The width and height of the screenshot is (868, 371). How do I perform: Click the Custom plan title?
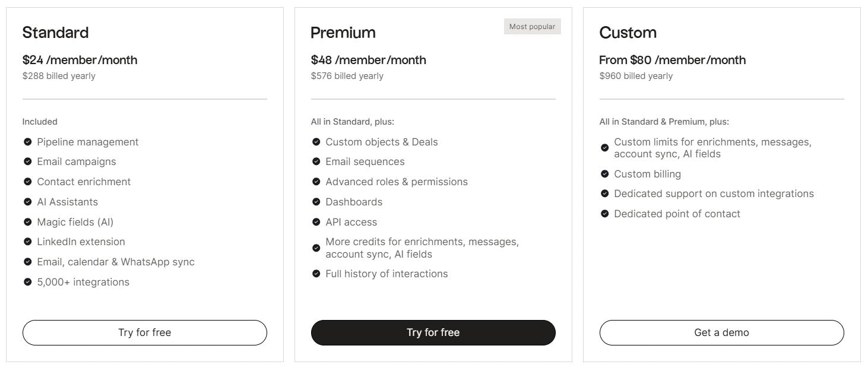(628, 33)
